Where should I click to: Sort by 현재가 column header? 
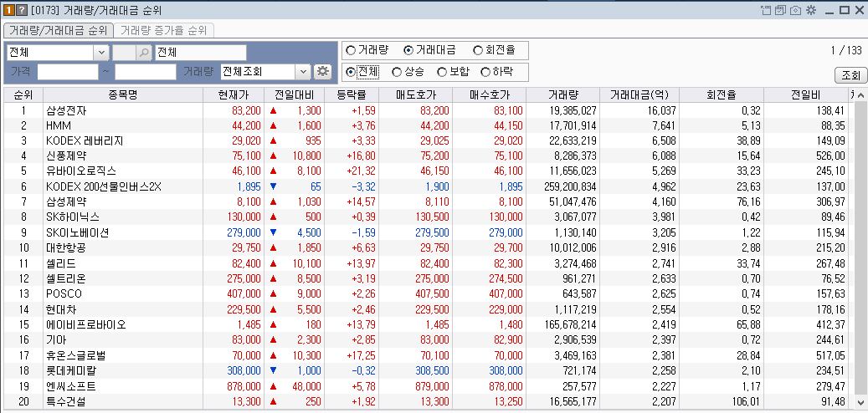click(234, 95)
